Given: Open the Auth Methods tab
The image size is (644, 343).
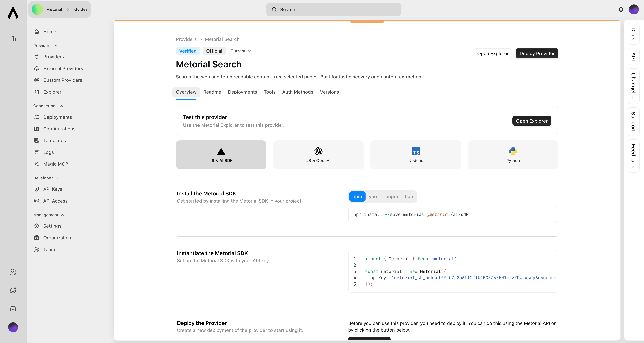Looking at the screenshot, I should pyautogui.click(x=298, y=92).
